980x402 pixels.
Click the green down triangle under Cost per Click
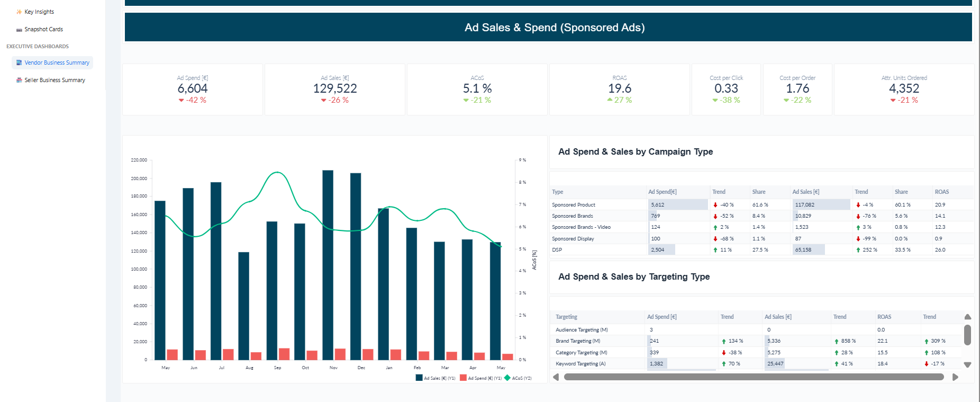pyautogui.click(x=715, y=100)
